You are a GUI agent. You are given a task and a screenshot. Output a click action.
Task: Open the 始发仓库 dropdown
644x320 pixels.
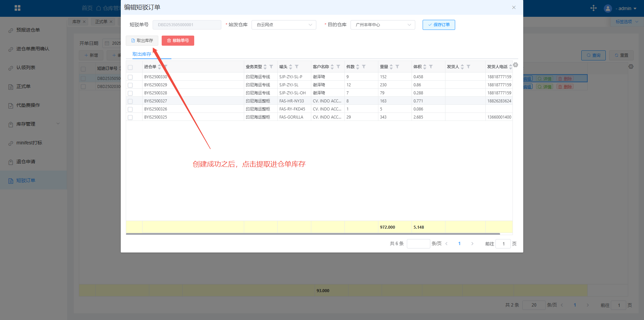tap(283, 25)
